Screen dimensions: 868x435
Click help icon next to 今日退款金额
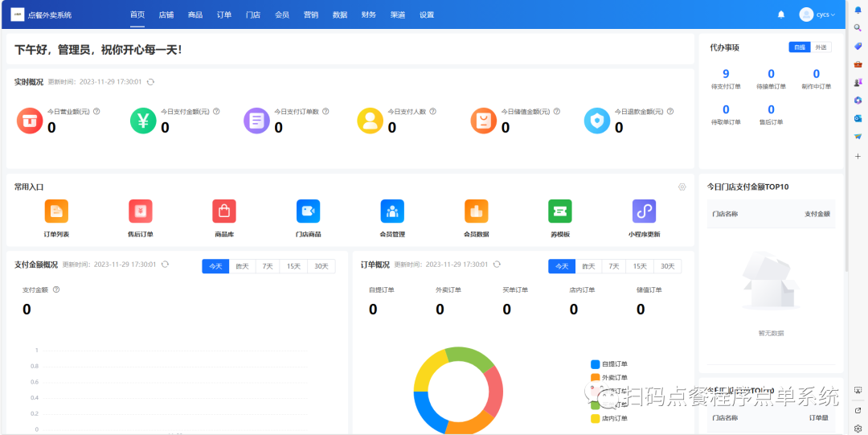tap(670, 112)
